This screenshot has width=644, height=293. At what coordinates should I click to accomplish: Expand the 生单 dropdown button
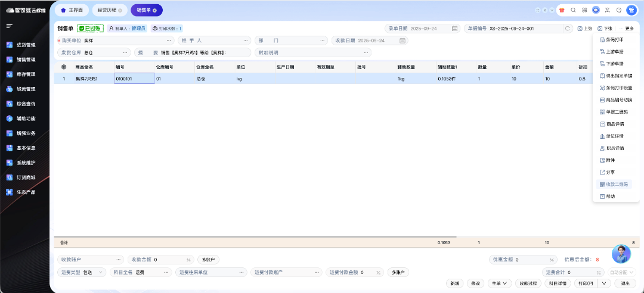pyautogui.click(x=500, y=283)
